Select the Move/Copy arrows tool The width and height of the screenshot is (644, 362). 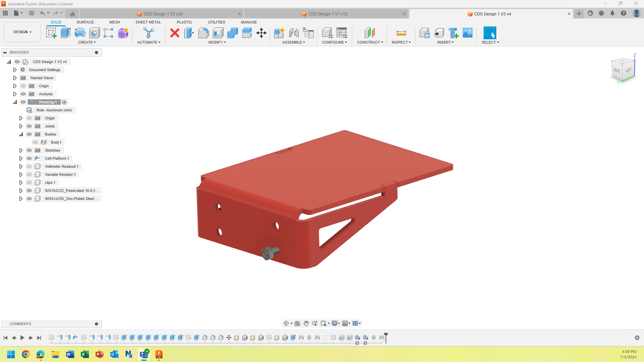(x=261, y=33)
